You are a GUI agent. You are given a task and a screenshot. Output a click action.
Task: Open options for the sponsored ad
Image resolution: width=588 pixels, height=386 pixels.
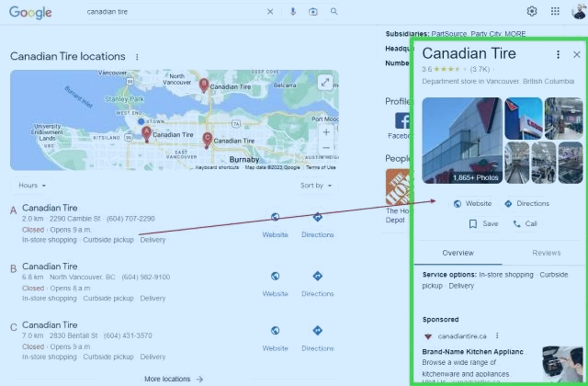[x=497, y=335]
